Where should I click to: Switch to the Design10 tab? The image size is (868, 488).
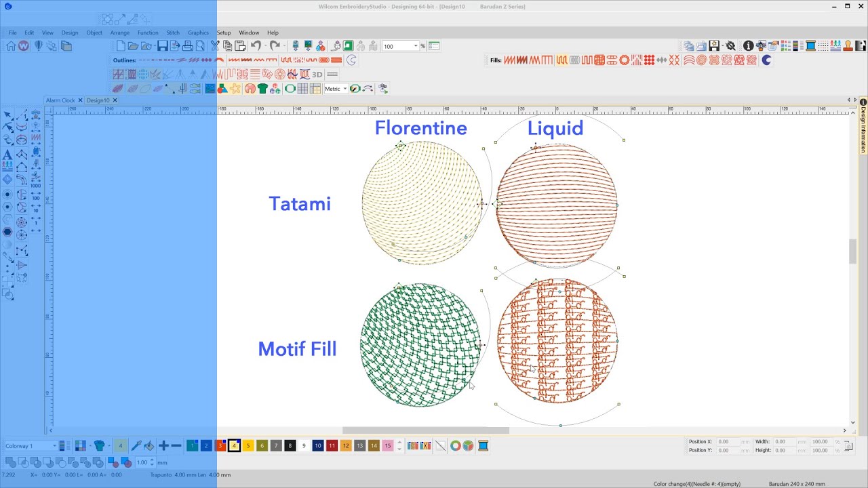pos(98,100)
